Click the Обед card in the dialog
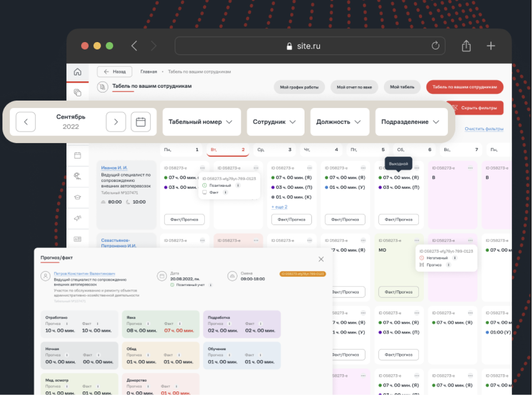Screen dimensions: 532x395 (x=160, y=355)
